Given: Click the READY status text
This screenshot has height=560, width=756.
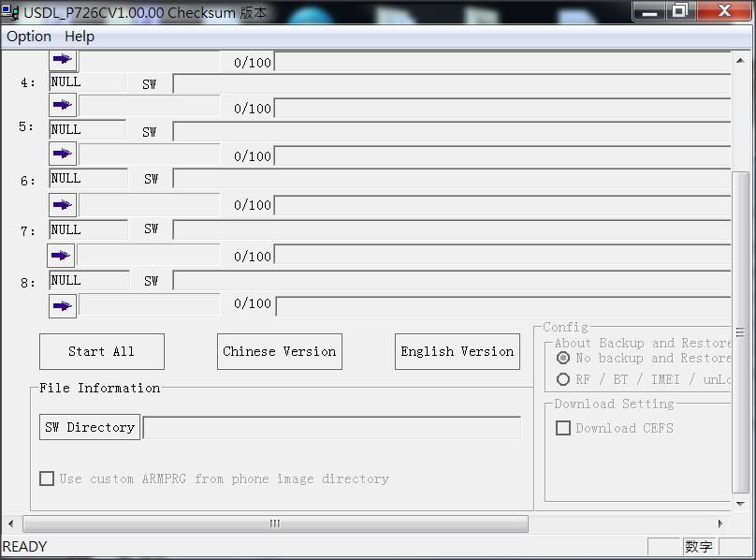Looking at the screenshot, I should (x=24, y=547).
